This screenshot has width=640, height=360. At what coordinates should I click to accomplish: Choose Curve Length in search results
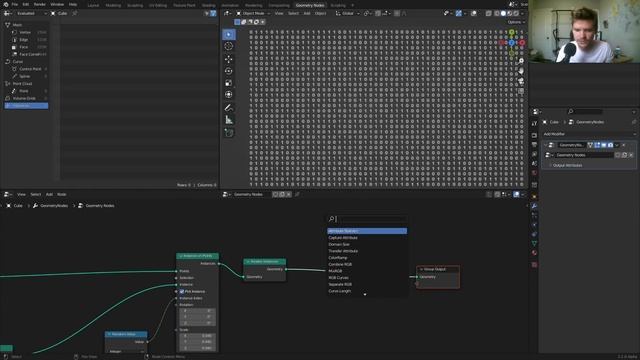point(367,291)
